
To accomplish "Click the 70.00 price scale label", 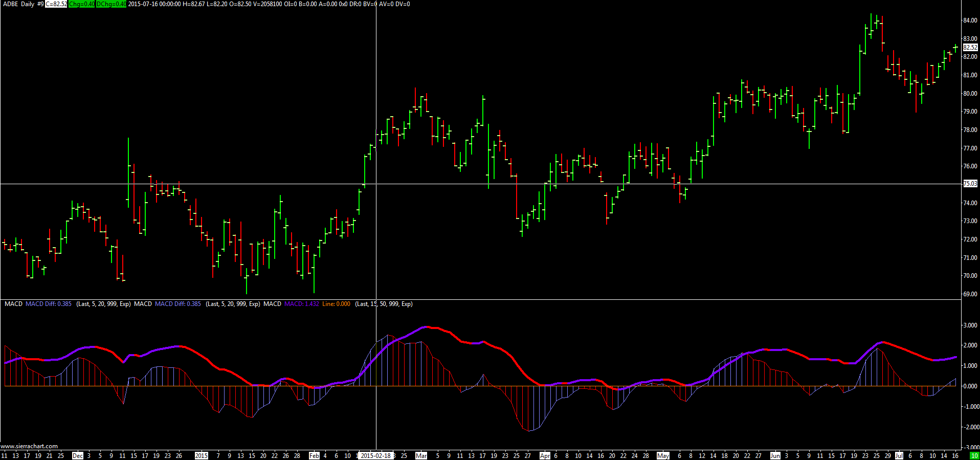I will coord(970,276).
